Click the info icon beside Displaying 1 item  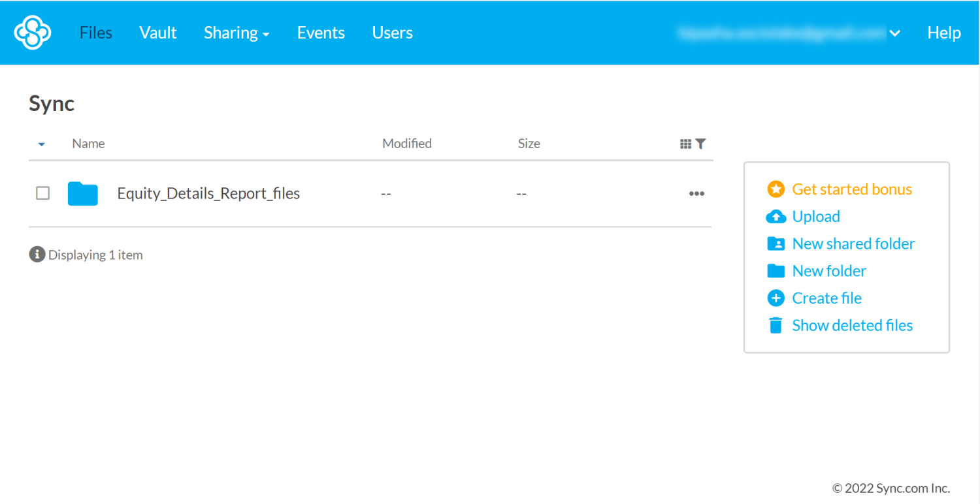37,255
